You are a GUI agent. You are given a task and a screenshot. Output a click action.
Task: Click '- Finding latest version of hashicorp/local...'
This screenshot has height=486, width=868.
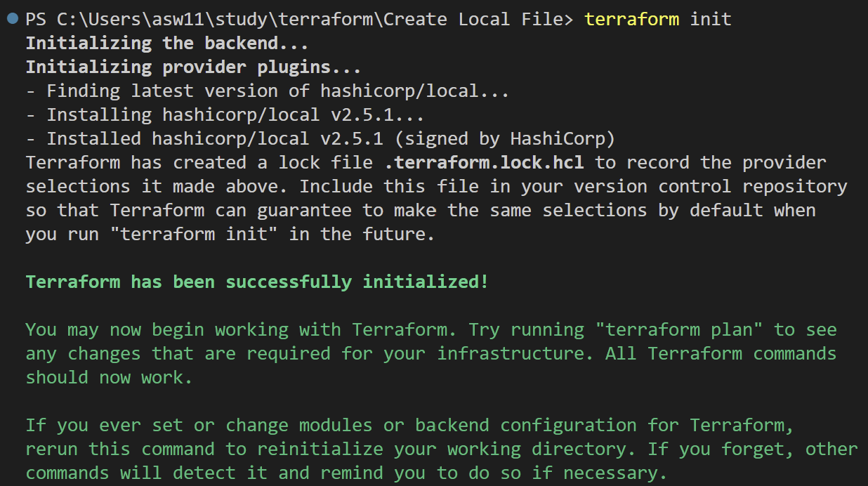click(268, 91)
